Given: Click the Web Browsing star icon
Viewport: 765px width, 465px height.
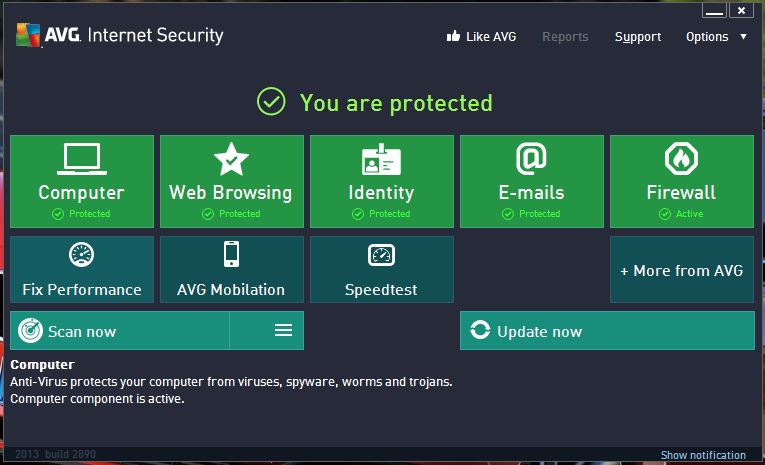Looking at the screenshot, I should pyautogui.click(x=231, y=159).
